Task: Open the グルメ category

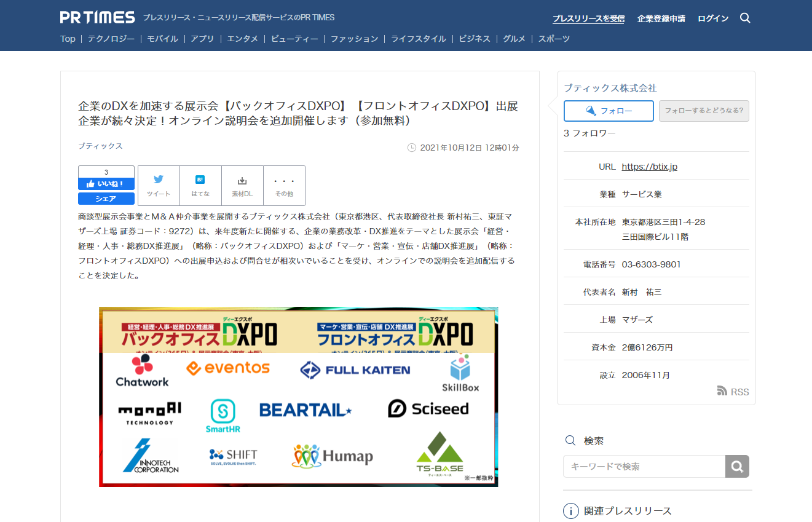Action: 514,39
